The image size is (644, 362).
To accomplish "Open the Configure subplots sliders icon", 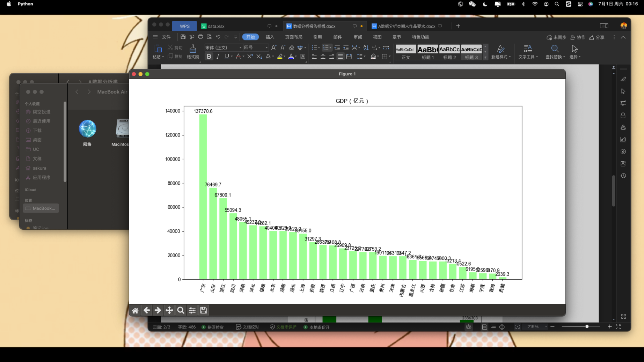I will (192, 310).
